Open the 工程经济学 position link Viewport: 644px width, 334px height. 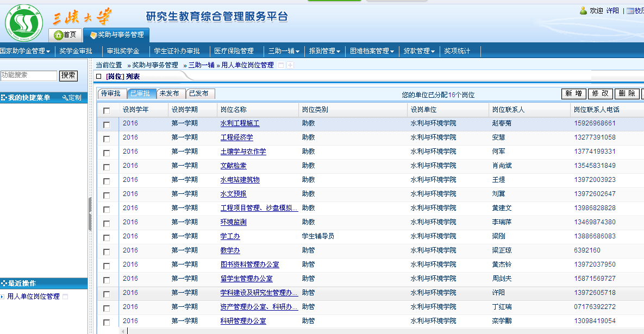pyautogui.click(x=236, y=137)
